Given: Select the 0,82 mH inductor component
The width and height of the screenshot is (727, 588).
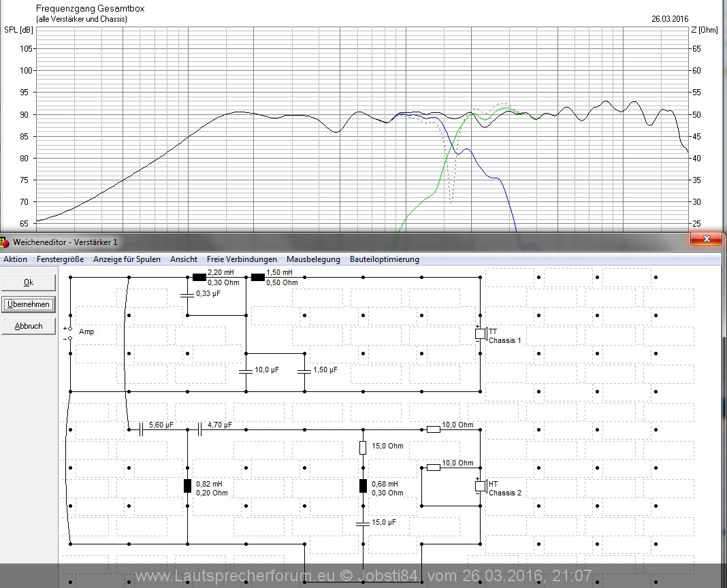Looking at the screenshot, I should pyautogui.click(x=187, y=485).
